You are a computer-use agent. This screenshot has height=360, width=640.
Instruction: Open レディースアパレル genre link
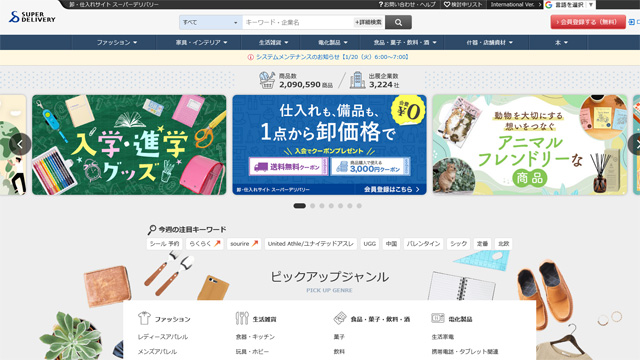(163, 337)
